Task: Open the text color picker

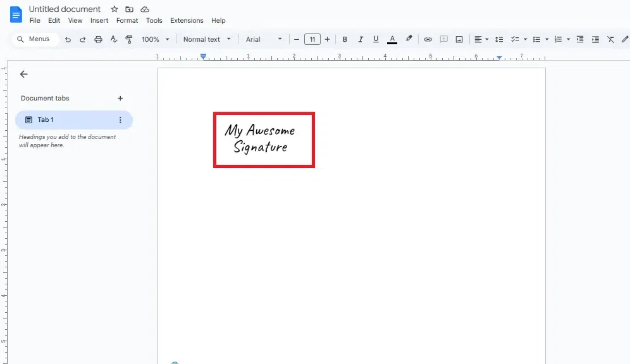Action: point(392,39)
